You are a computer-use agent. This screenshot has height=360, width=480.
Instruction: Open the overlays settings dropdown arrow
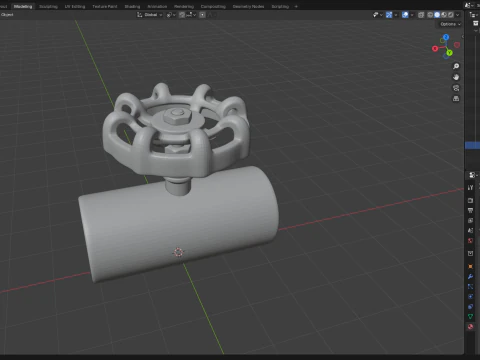pyautogui.click(x=412, y=15)
